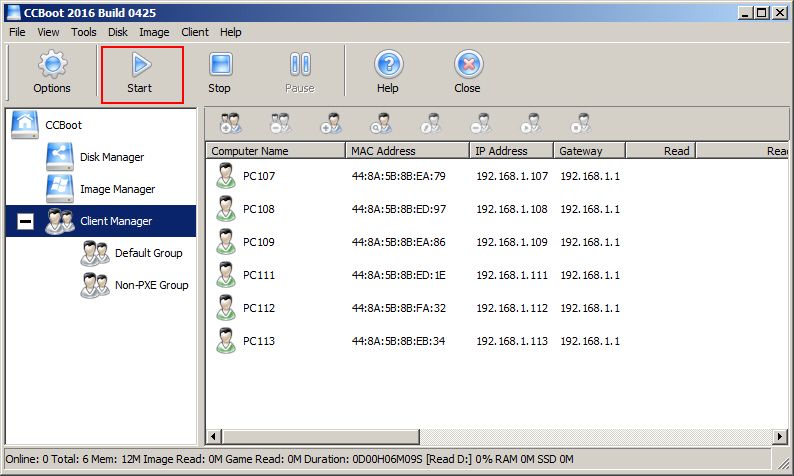Collapse the Client Manager tree node
Viewport: 794px width, 476px height.
[x=25, y=221]
